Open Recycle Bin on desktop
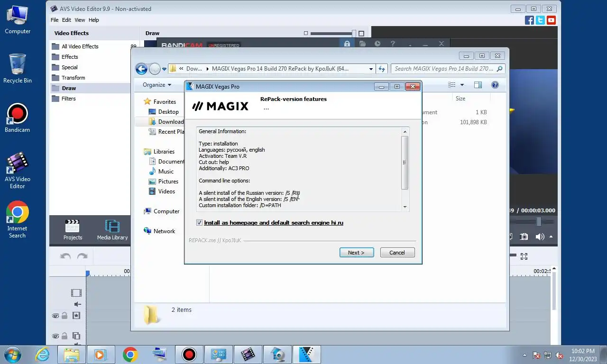 point(18,68)
